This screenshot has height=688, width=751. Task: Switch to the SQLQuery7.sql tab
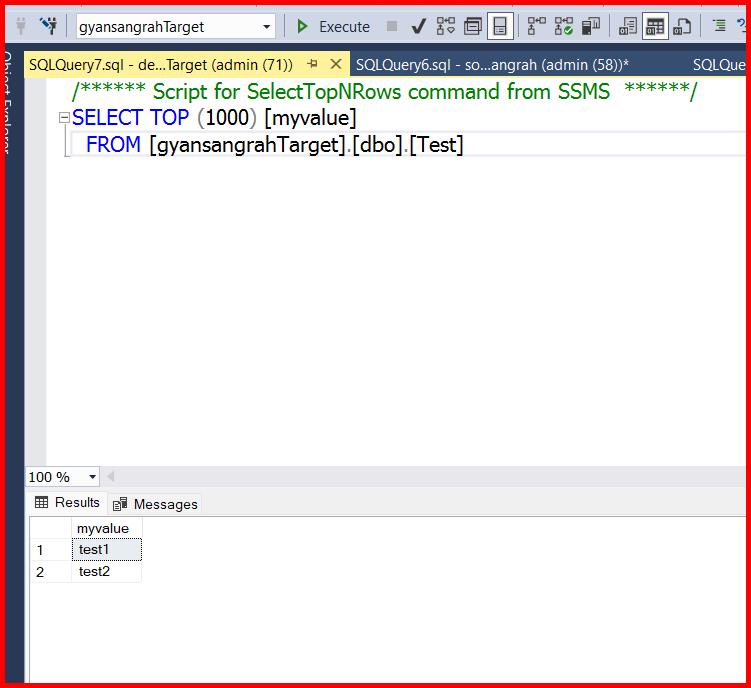(x=161, y=64)
